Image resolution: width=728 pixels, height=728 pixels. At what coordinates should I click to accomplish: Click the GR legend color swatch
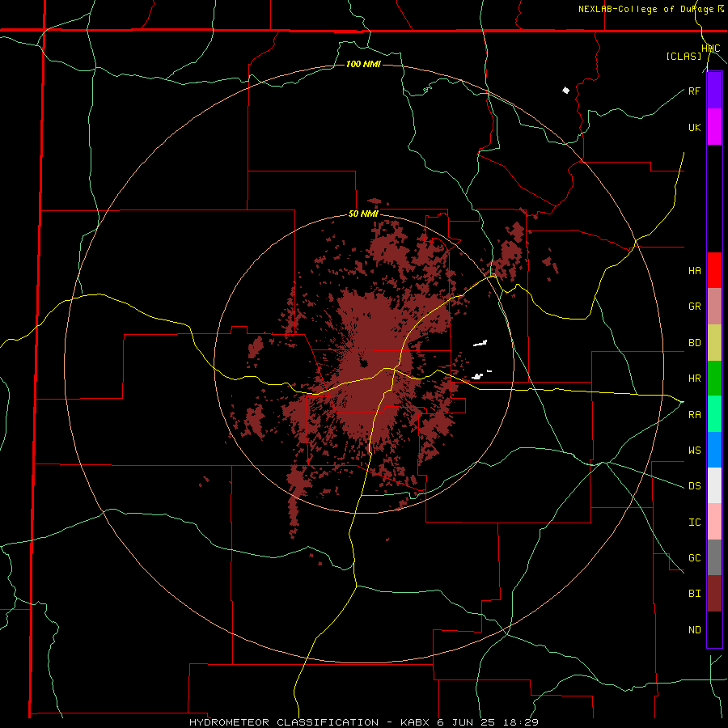714,307
